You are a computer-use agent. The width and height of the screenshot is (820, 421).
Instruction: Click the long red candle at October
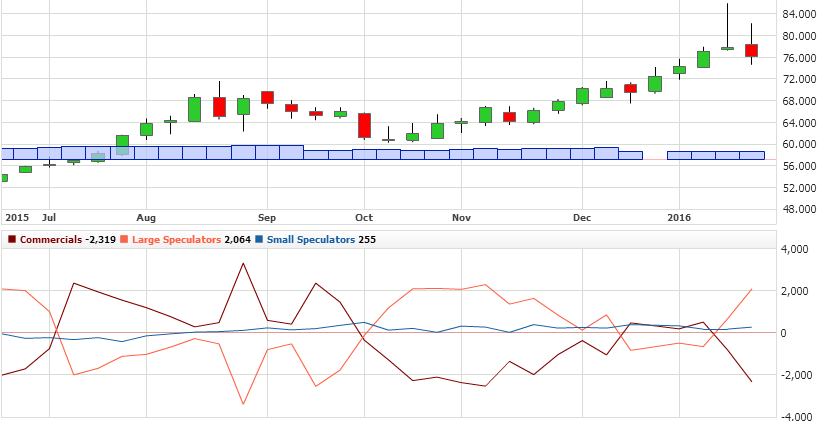364,126
